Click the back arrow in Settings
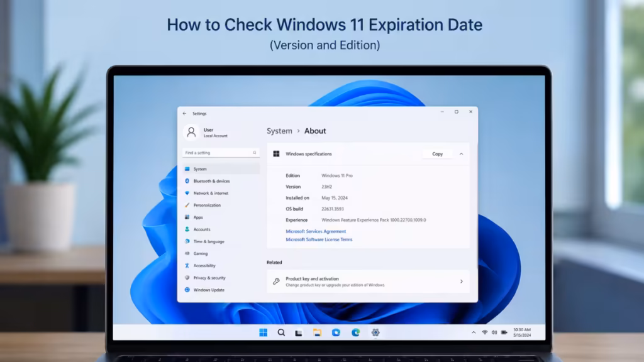Image resolution: width=644 pixels, height=362 pixels. click(x=184, y=114)
